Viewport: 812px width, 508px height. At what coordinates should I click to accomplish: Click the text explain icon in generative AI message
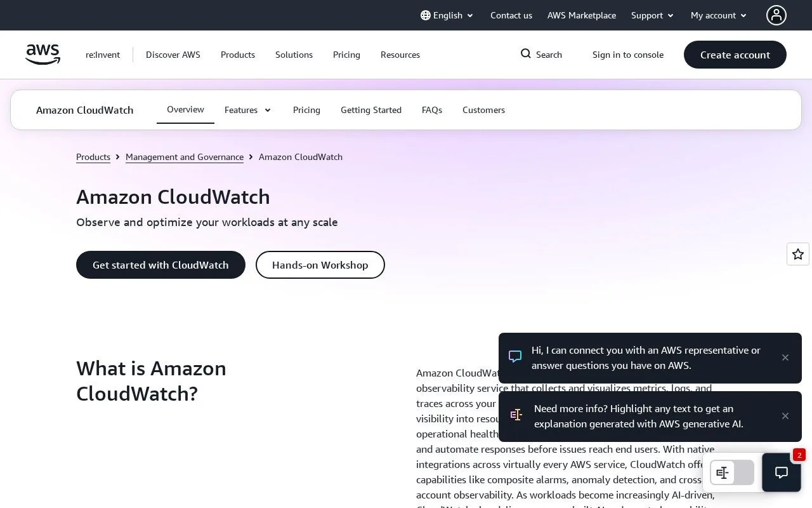click(x=516, y=415)
